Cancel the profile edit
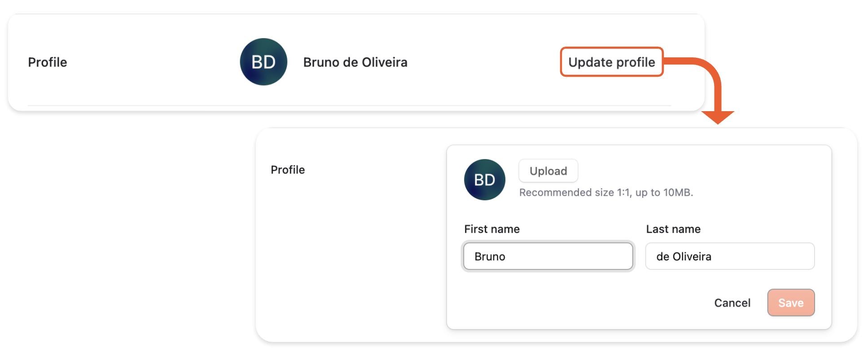 [732, 303]
